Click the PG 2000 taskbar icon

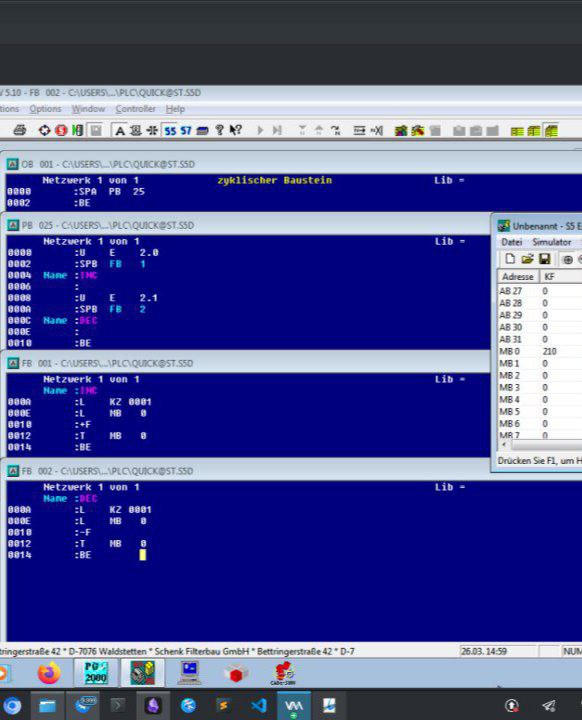coord(96,673)
